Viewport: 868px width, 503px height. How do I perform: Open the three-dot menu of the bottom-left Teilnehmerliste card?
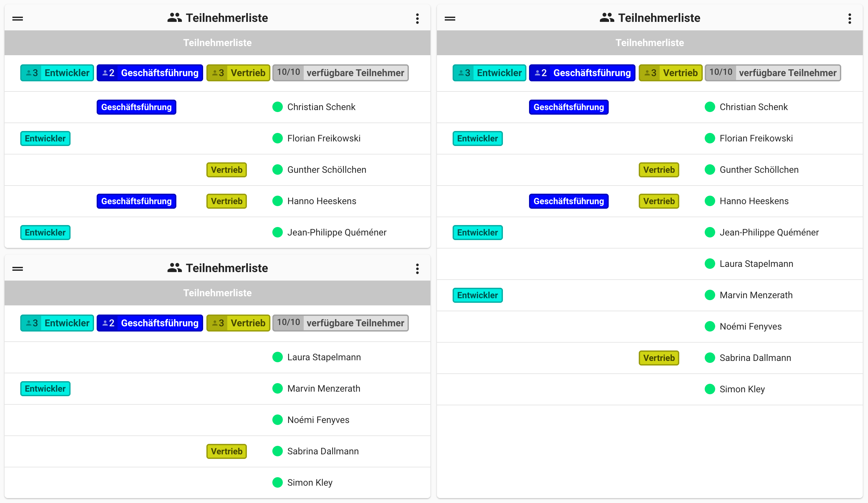[x=417, y=269]
